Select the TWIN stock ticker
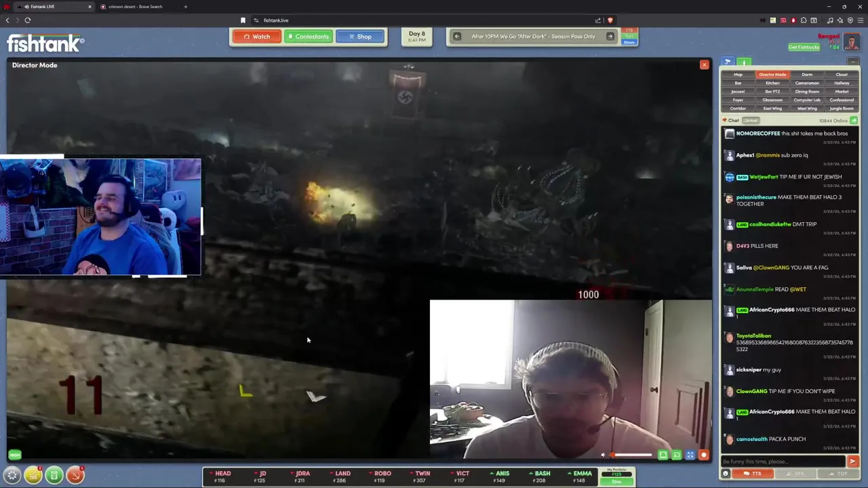868x488 pixels. point(419,476)
